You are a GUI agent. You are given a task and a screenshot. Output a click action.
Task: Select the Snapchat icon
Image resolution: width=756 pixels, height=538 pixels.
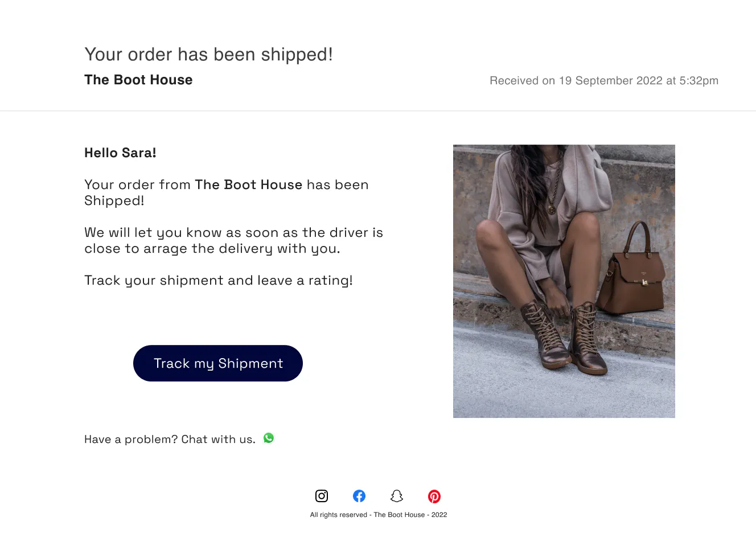tap(397, 496)
